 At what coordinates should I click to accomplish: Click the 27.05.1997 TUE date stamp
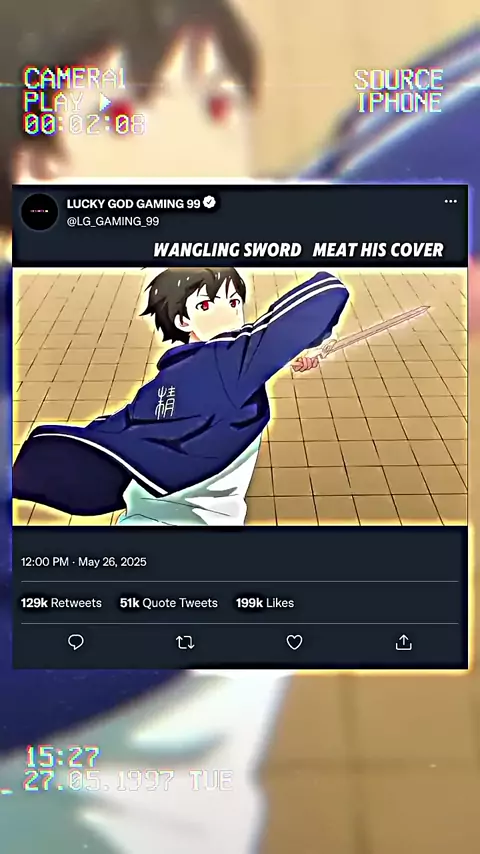click(x=128, y=780)
